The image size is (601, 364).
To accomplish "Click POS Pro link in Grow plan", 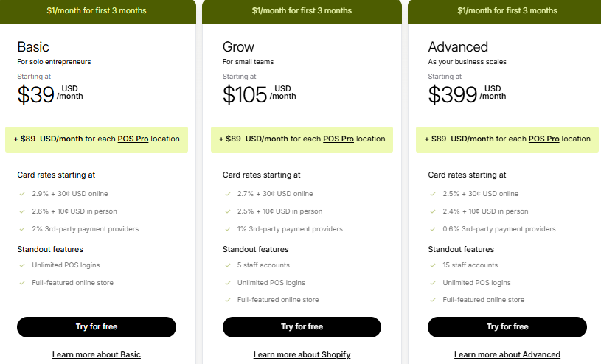I will click(338, 139).
